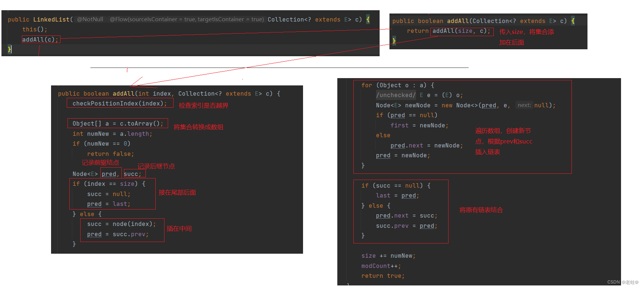Click the 'this();' line
Image resolution: width=644 pixels, height=288 pixels.
tap(35, 29)
